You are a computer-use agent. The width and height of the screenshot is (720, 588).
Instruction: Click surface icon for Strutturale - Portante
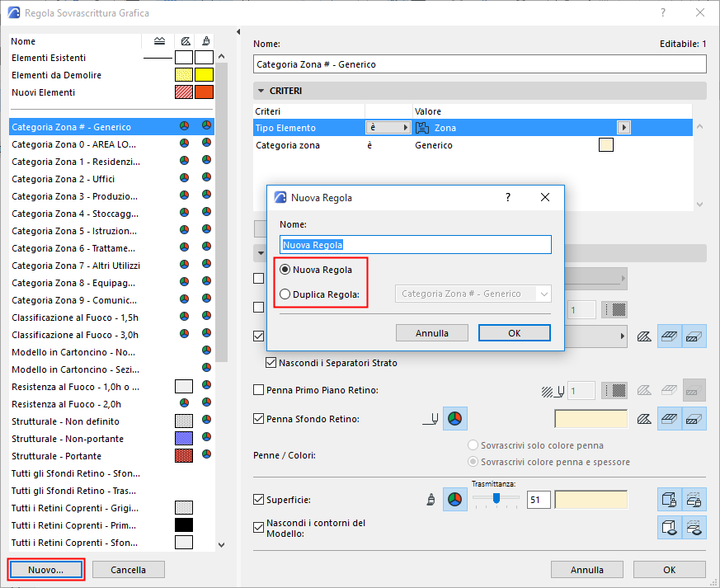207,454
